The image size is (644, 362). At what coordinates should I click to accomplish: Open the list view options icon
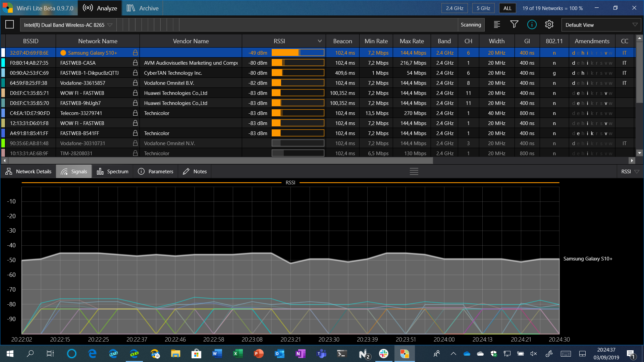pyautogui.click(x=497, y=24)
